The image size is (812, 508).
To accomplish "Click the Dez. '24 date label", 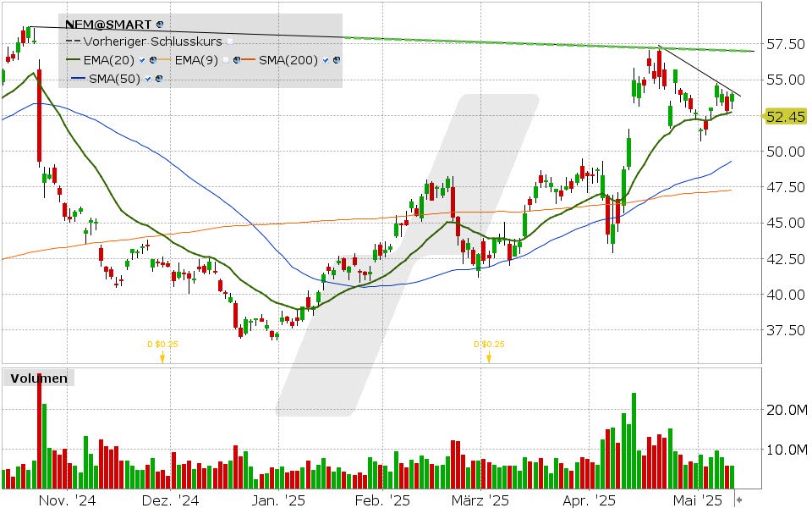I will click(x=170, y=500).
